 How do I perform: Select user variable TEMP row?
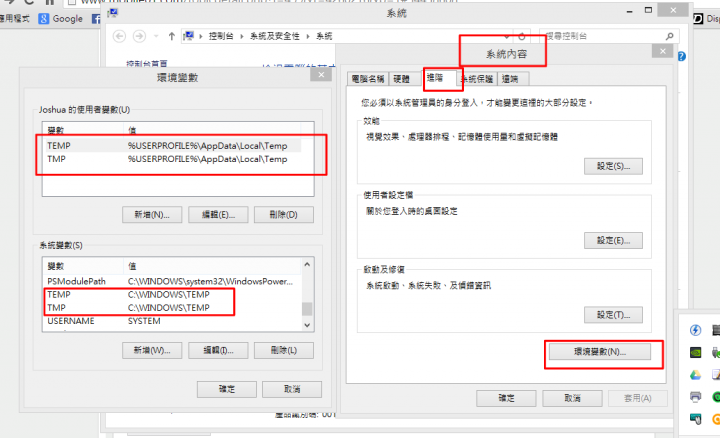173,146
